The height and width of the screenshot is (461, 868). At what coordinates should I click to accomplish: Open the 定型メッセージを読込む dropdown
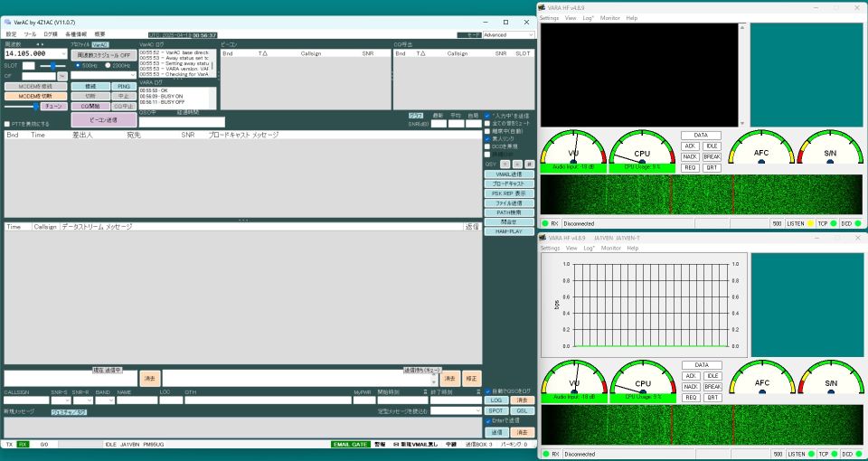[x=477, y=410]
